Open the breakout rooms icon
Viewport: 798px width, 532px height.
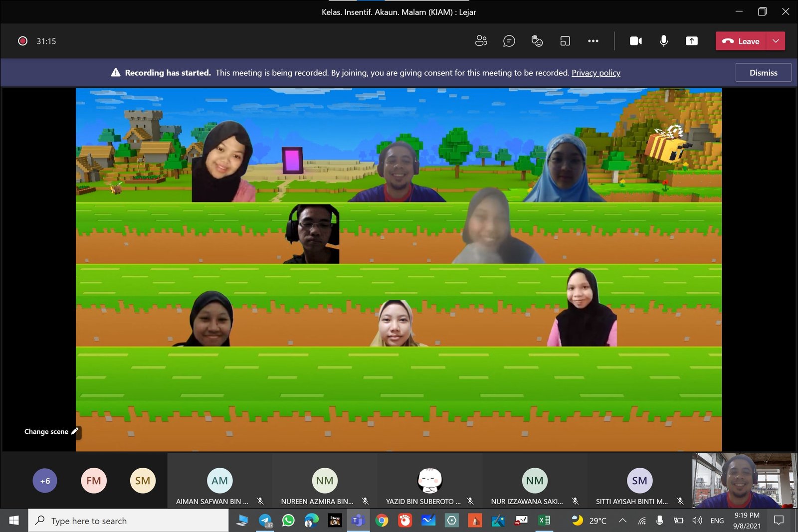tap(565, 41)
